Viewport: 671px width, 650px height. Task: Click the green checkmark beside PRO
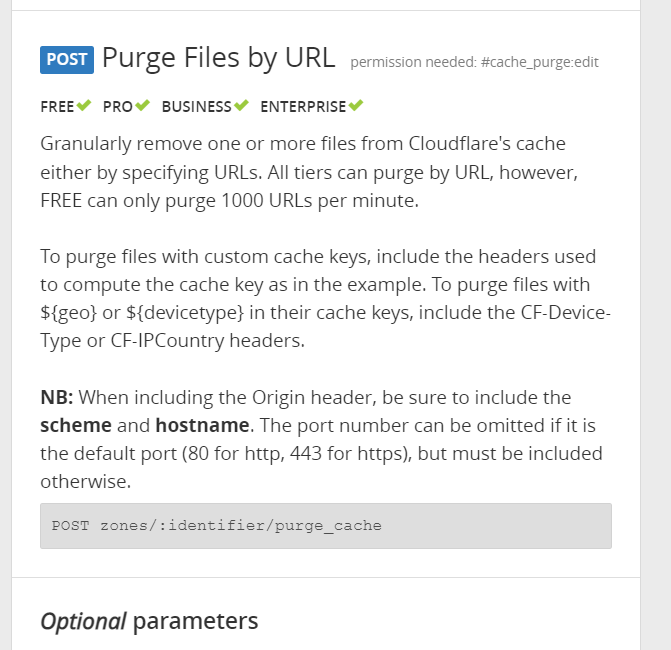coord(142,105)
